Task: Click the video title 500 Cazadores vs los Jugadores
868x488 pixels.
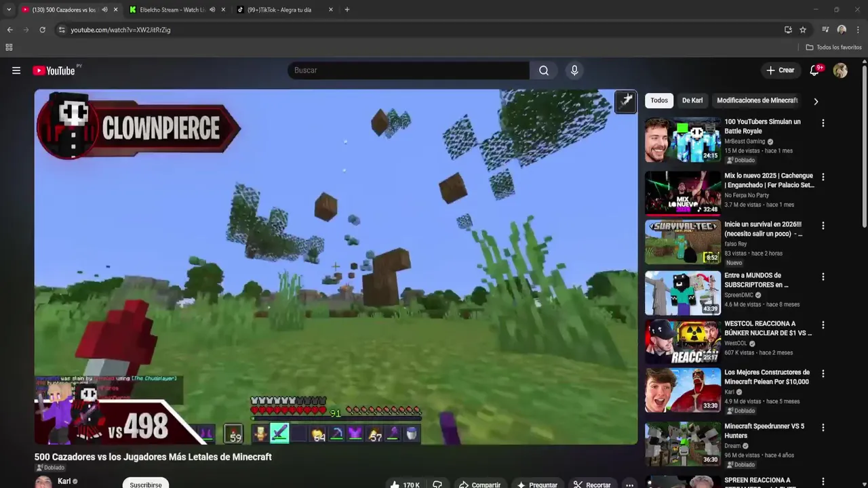Action: pos(153,457)
